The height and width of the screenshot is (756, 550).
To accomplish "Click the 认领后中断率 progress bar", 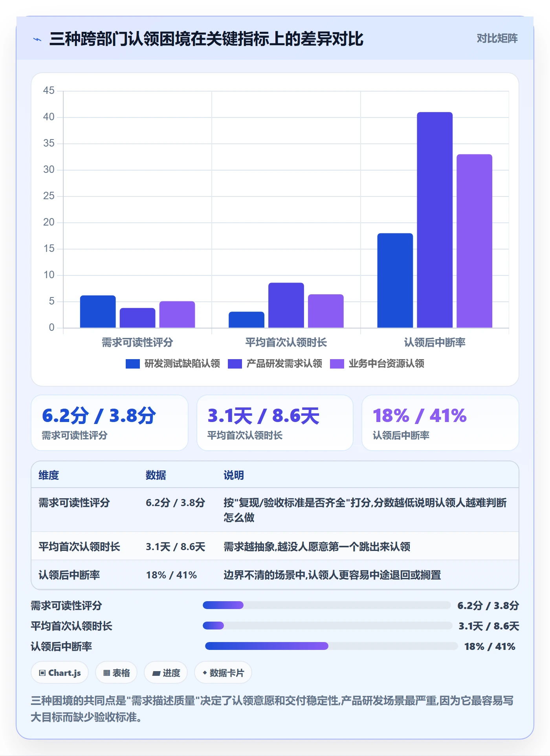I will (331, 646).
